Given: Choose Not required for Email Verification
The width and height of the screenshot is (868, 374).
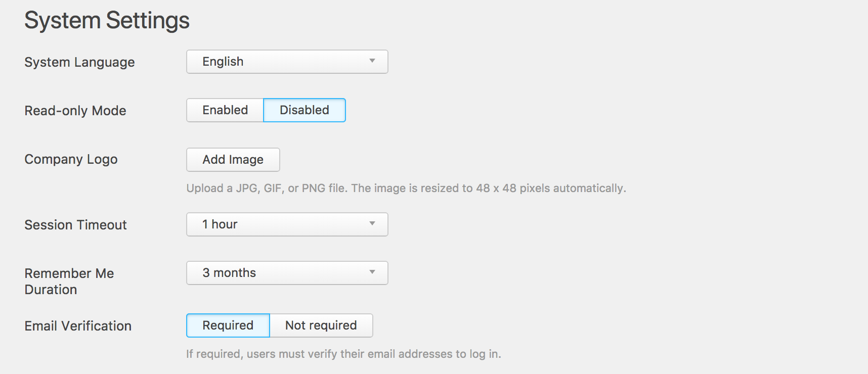Looking at the screenshot, I should coord(321,325).
